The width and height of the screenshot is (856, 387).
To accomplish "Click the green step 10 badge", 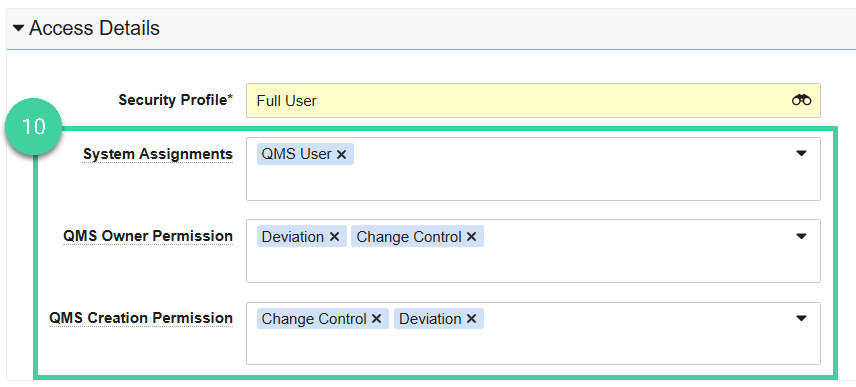I will pos(34,127).
